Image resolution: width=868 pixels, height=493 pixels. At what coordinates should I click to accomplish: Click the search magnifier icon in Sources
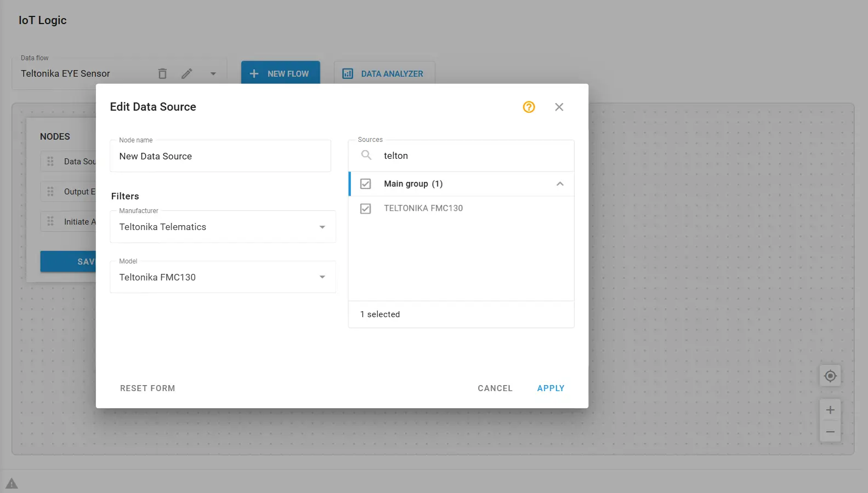coord(366,156)
